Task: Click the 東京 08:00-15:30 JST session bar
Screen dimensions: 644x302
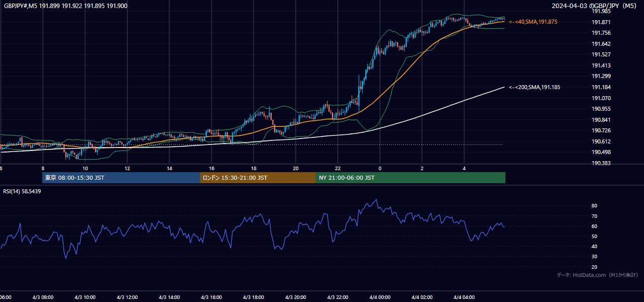Action: 121,178
